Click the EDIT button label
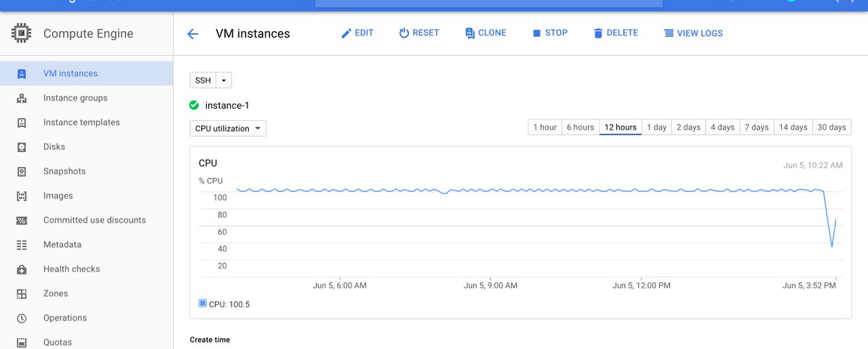 click(x=365, y=33)
